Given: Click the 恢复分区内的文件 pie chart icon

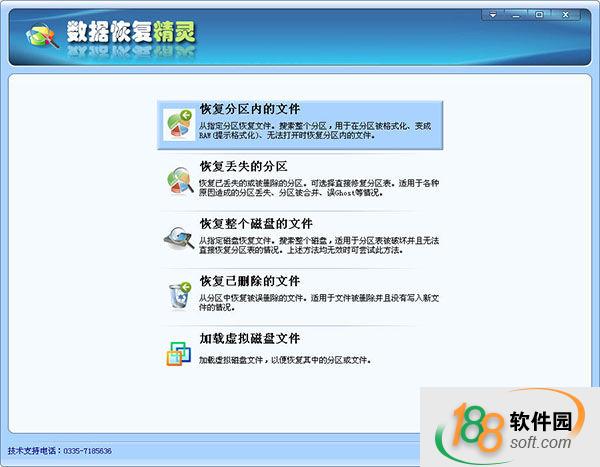Looking at the screenshot, I should (179, 123).
